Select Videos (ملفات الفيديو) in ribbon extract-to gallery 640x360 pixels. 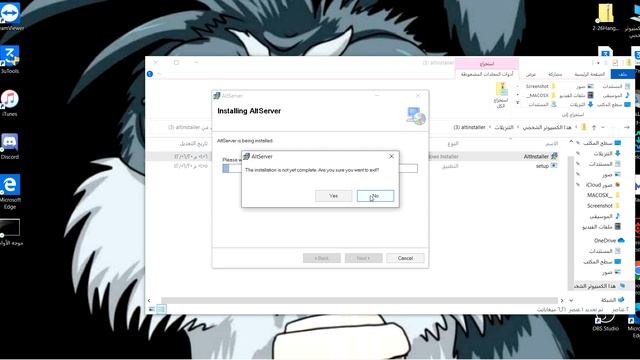click(x=576, y=95)
